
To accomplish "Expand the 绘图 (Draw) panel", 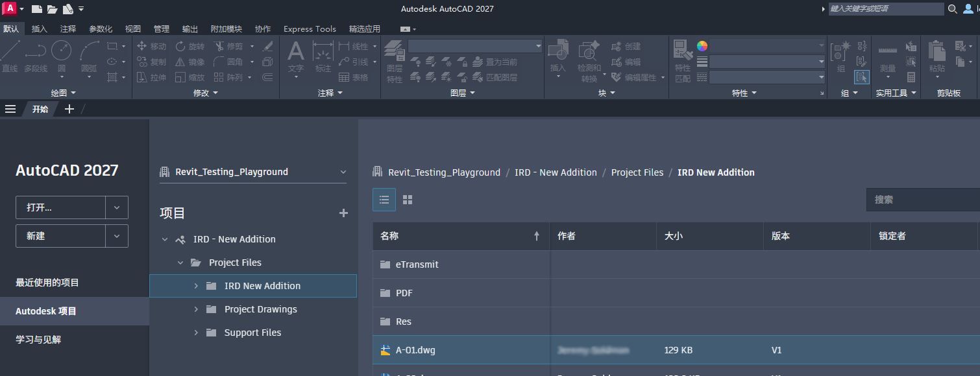I will tap(64, 93).
